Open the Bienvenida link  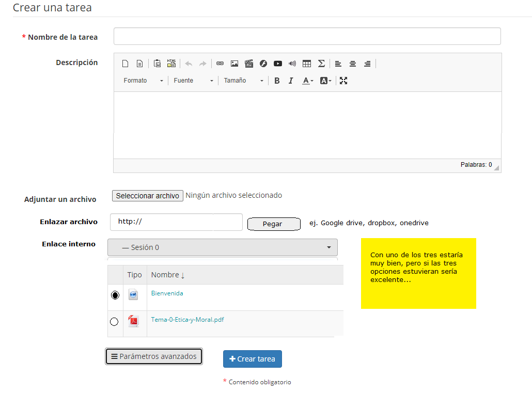pyautogui.click(x=167, y=293)
